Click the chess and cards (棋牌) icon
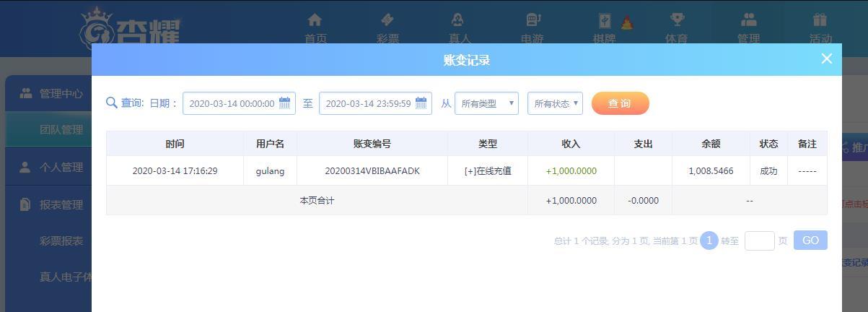868x312 pixels. point(605,21)
